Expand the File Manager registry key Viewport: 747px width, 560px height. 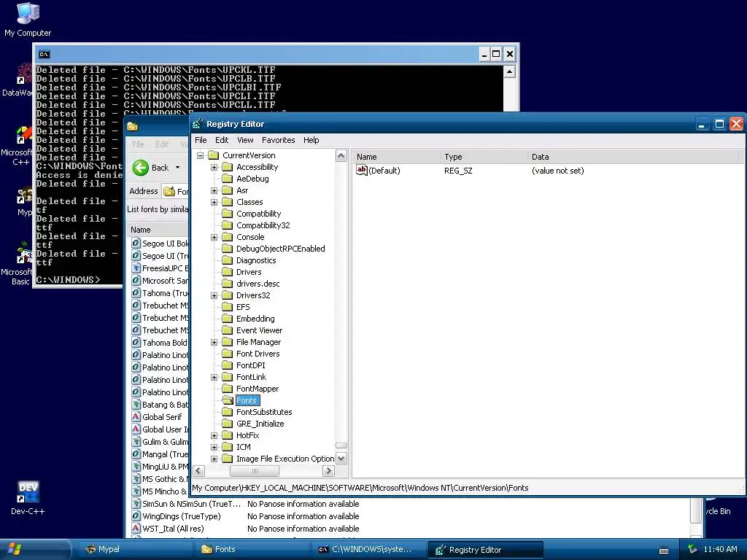click(x=214, y=342)
